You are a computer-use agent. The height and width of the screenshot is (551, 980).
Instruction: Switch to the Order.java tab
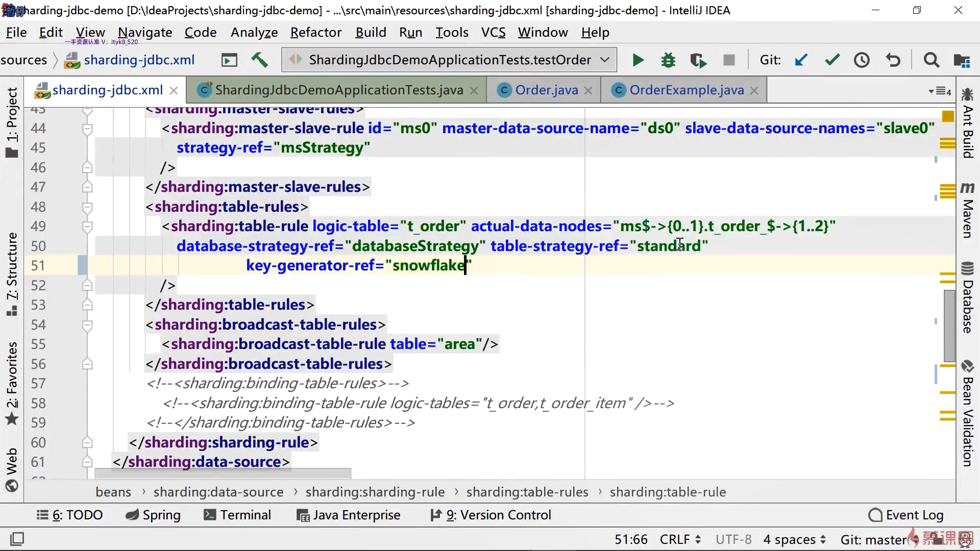[x=546, y=90]
